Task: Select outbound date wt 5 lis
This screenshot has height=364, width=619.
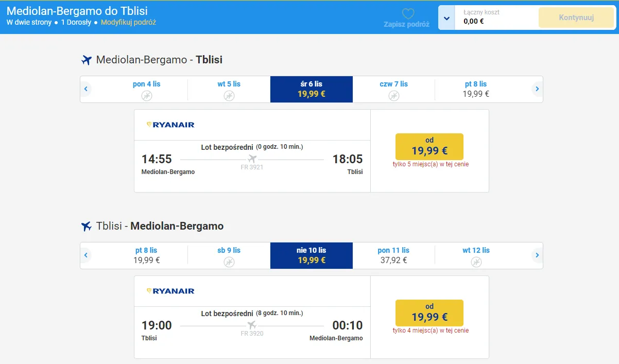Action: coord(229,89)
